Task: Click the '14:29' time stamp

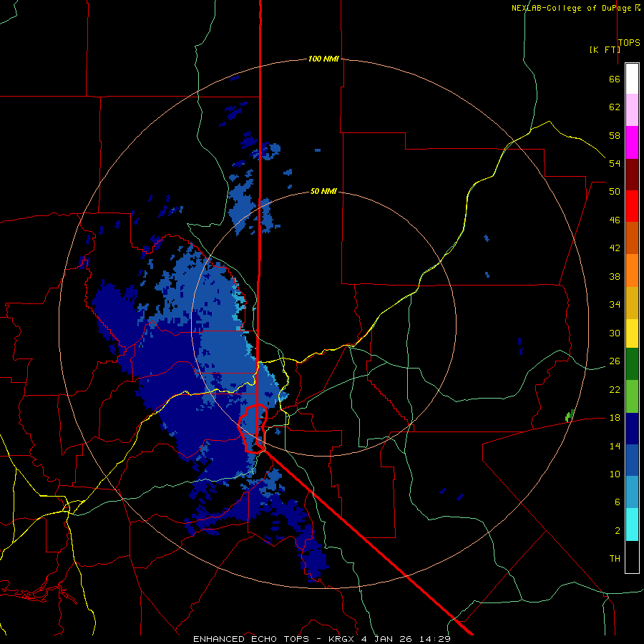Action: (x=435, y=639)
